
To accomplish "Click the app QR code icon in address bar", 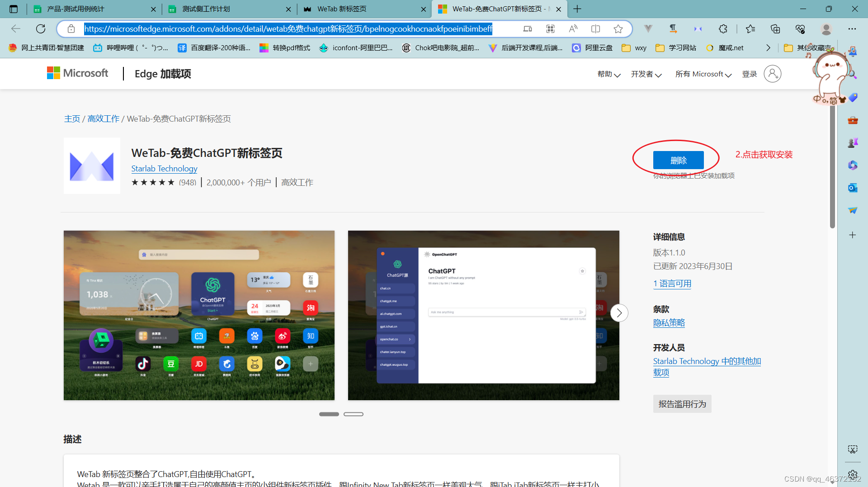I will coord(550,29).
